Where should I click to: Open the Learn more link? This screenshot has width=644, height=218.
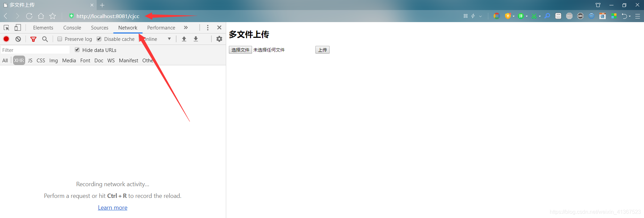(x=113, y=208)
